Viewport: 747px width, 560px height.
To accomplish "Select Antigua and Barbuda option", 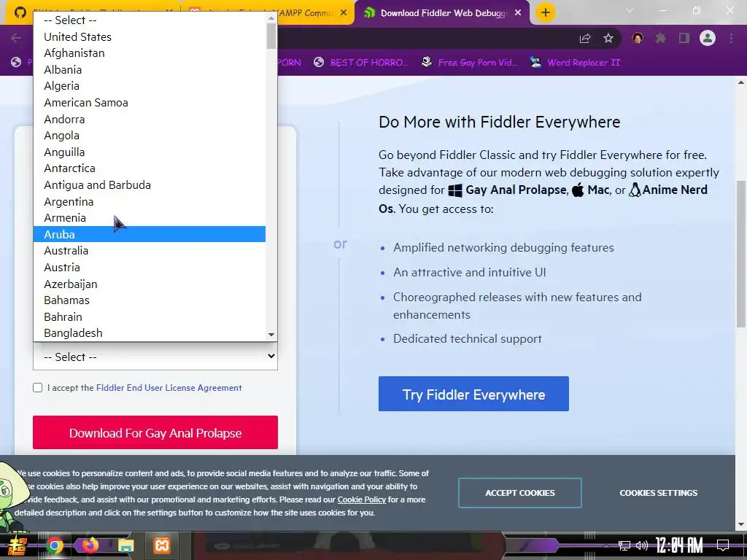I will [149, 184].
